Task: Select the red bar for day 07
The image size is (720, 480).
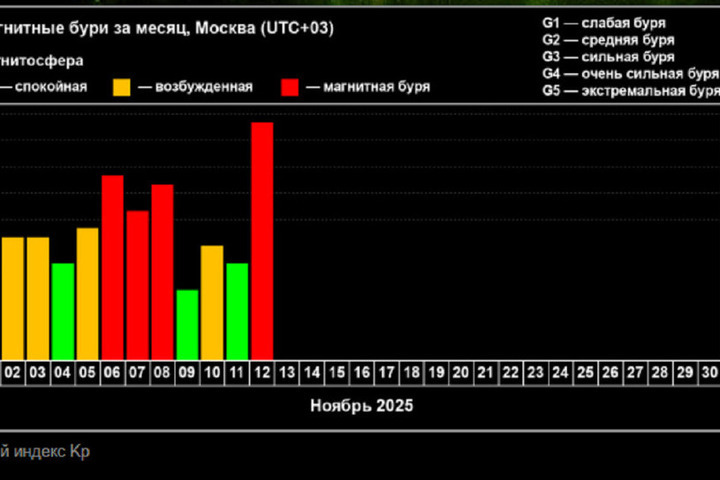Action: click(137, 284)
